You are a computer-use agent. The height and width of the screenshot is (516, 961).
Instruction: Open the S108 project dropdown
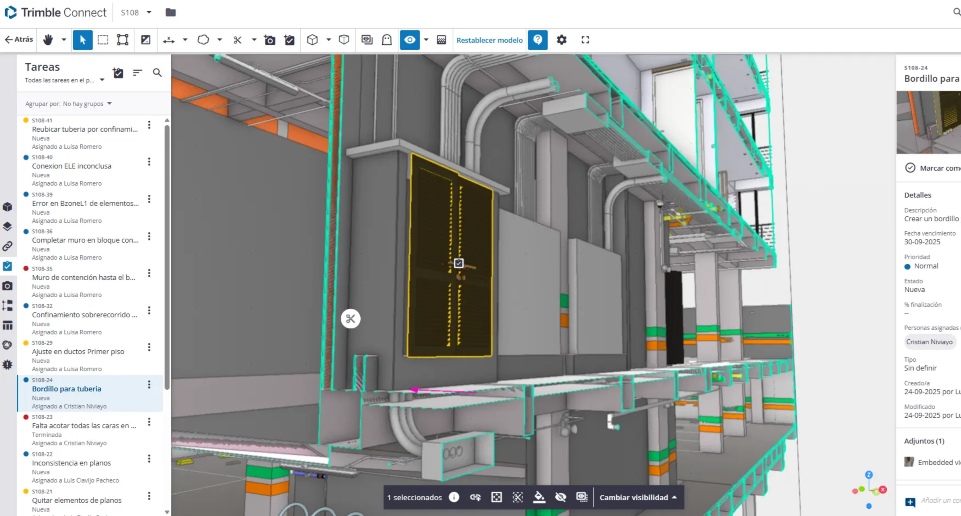137,12
